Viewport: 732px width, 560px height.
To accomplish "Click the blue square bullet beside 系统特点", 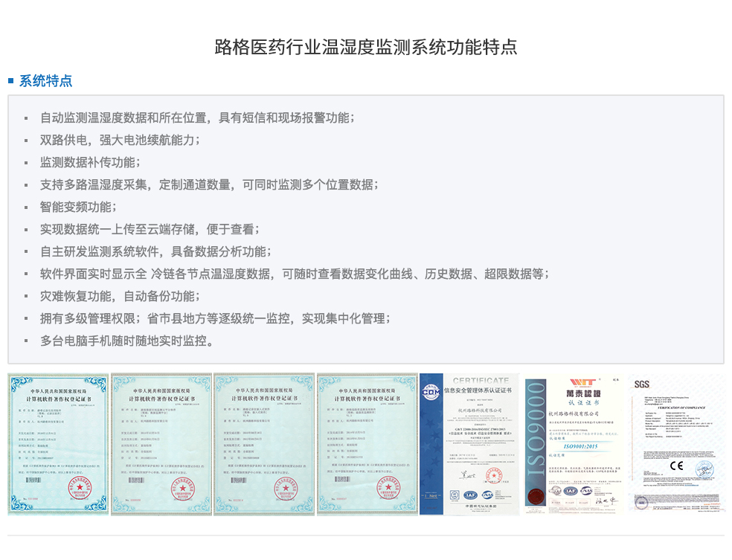I will point(11,80).
